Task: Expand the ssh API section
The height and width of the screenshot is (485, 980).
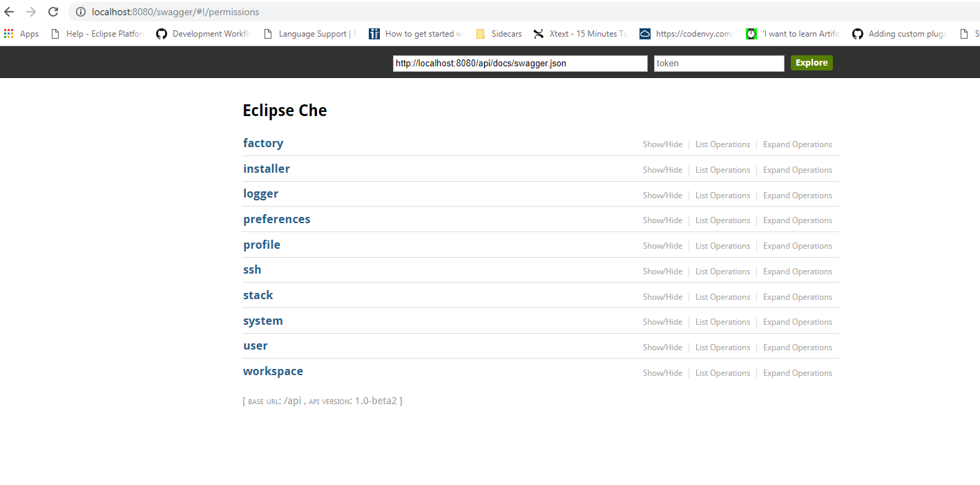Action: pyautogui.click(x=252, y=269)
